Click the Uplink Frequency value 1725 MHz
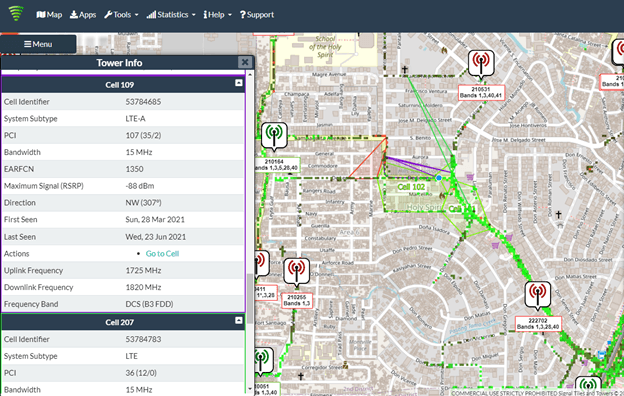The height and width of the screenshot is (396, 624). pyautogui.click(x=143, y=271)
